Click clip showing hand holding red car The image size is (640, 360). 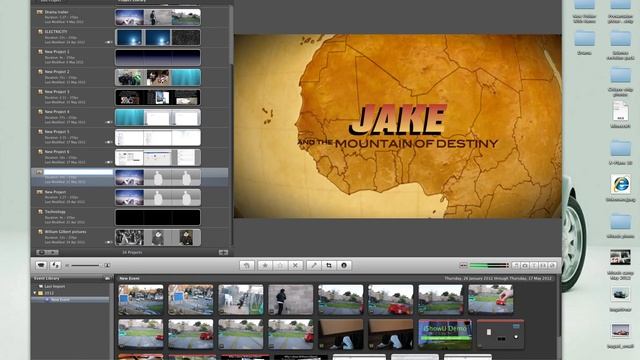(491, 299)
